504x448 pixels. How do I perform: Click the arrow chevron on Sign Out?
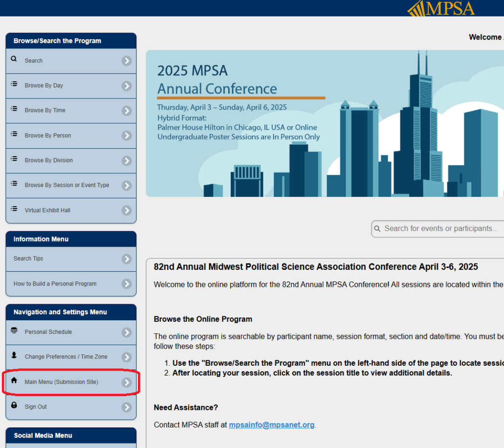[x=127, y=407]
